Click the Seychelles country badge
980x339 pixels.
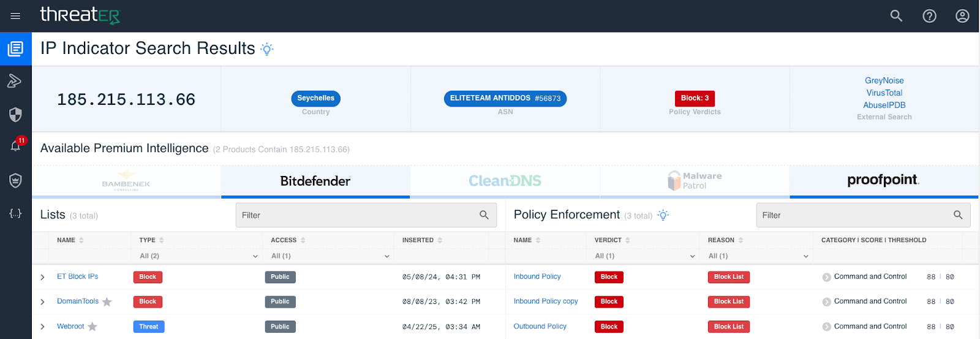click(x=315, y=98)
